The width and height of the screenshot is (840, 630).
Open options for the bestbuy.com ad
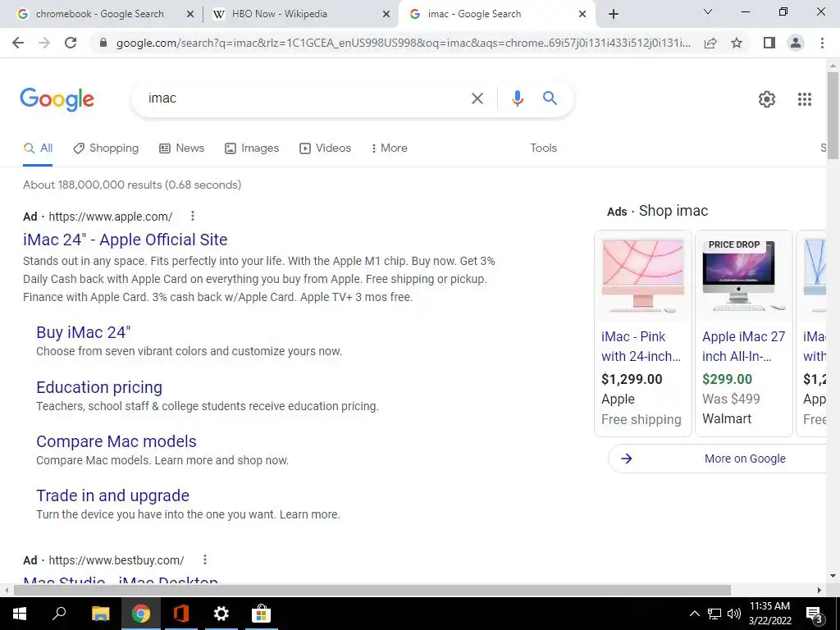tap(204, 559)
